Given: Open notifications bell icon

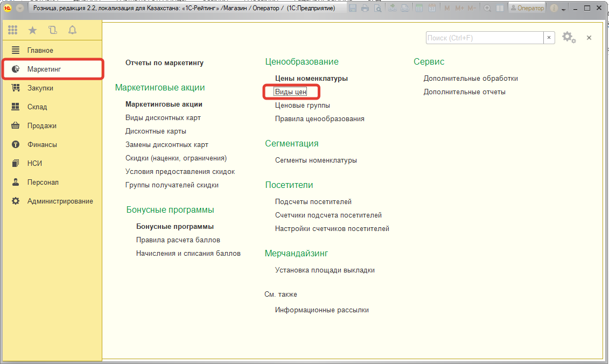Looking at the screenshot, I should click(x=72, y=31).
